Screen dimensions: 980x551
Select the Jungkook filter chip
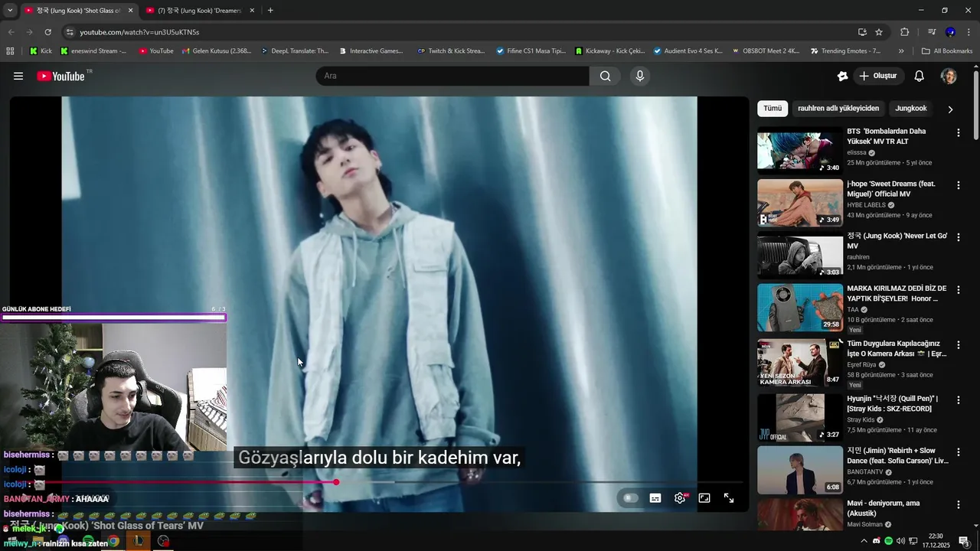911,109
